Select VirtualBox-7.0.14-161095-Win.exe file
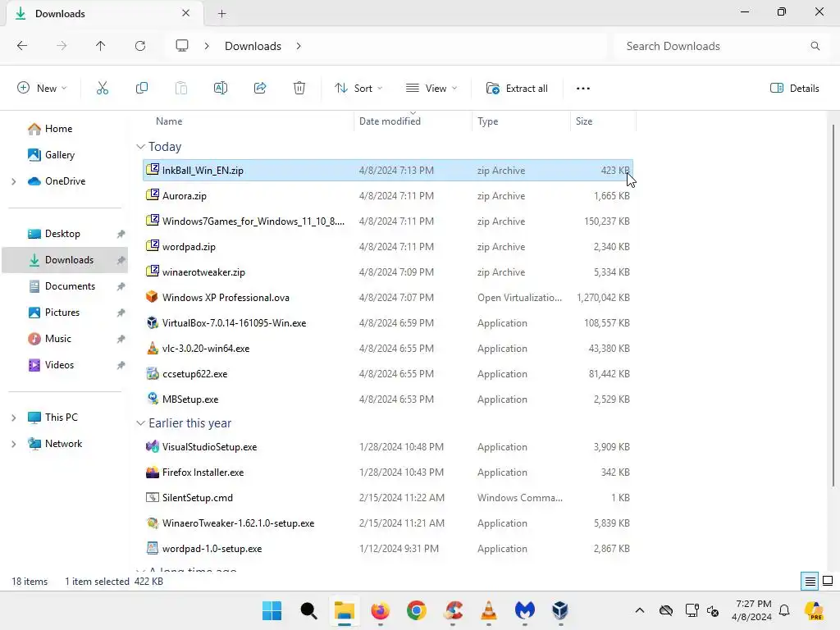Viewport: 840px width, 630px height. coord(388,323)
